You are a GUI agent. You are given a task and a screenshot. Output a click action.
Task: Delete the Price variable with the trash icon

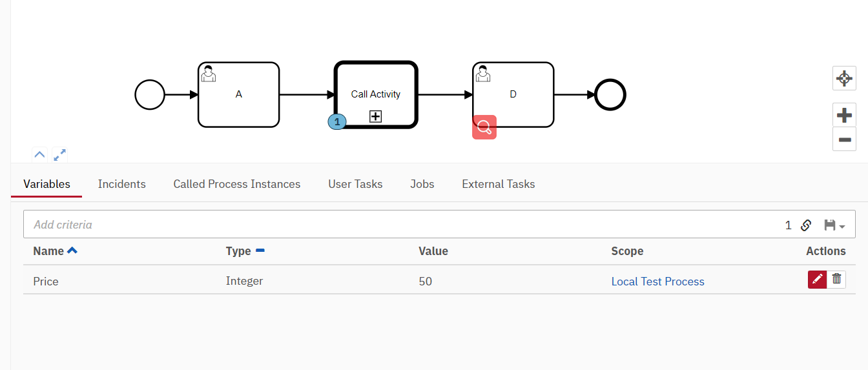(x=836, y=279)
